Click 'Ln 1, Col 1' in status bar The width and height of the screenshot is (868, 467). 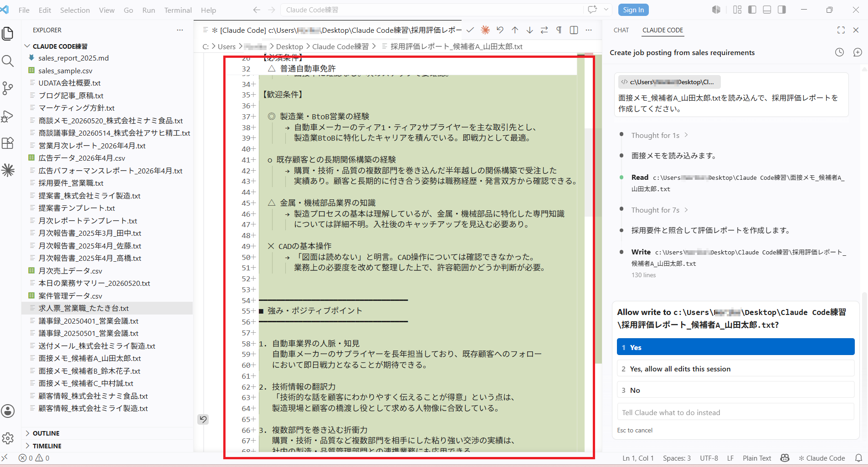click(x=638, y=458)
